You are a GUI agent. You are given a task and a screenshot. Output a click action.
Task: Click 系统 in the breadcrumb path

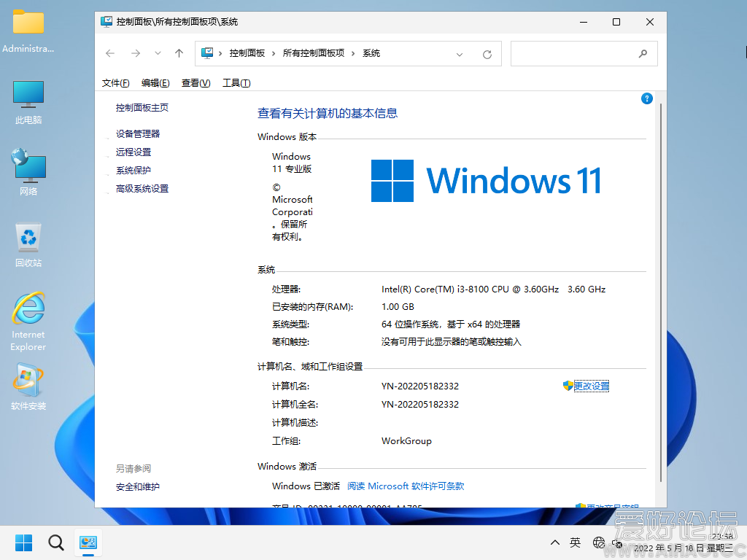(371, 53)
